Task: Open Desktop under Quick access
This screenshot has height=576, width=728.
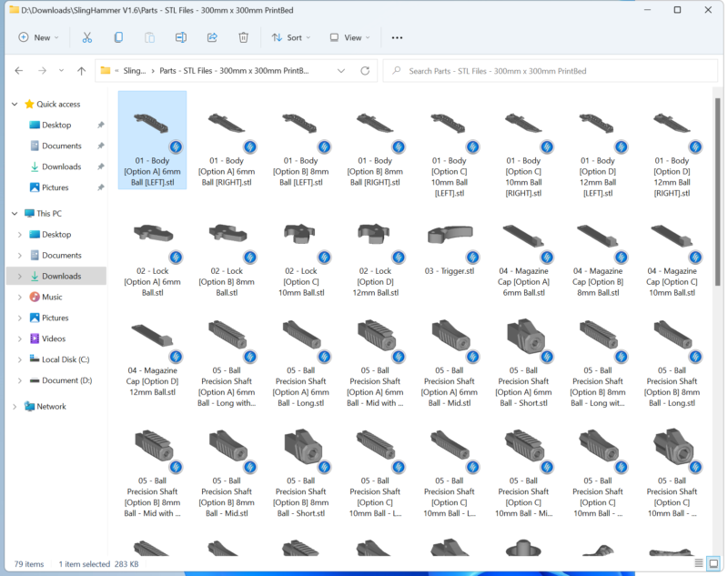Action: click(56, 125)
